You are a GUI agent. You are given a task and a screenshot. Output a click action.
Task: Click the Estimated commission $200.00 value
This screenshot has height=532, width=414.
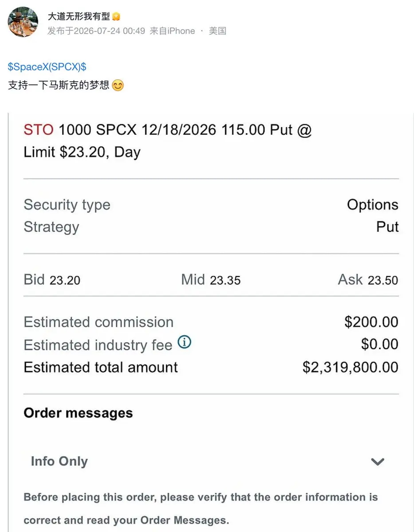371,322
